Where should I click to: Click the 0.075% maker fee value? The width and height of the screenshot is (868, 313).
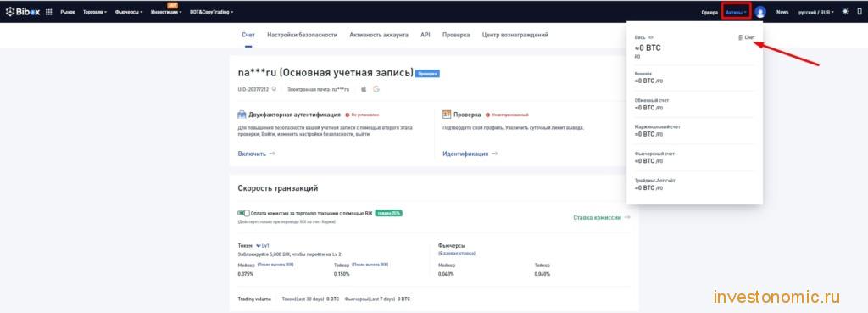[x=246, y=274]
